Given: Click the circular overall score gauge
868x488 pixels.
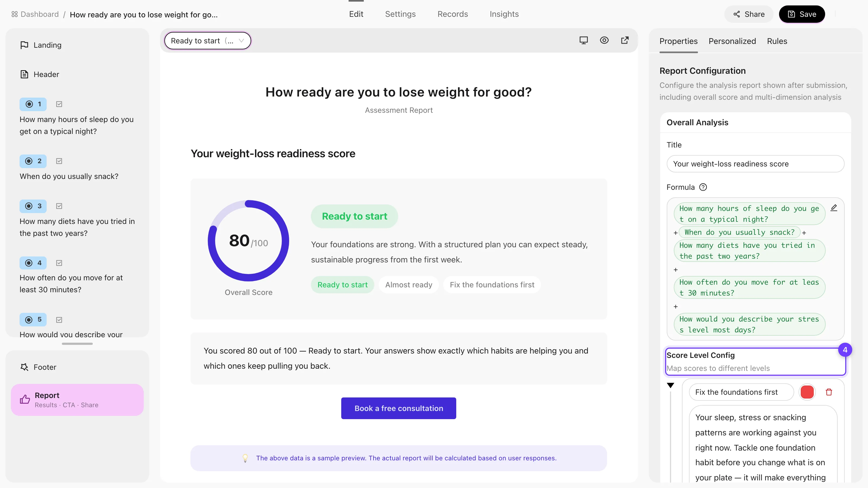Looking at the screenshot, I should tap(248, 241).
